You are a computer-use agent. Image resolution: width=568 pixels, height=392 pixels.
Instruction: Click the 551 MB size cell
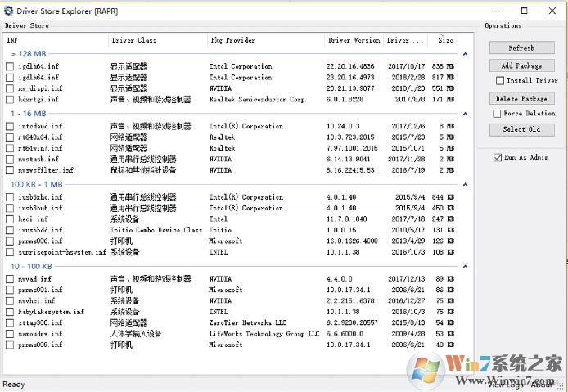443,88
